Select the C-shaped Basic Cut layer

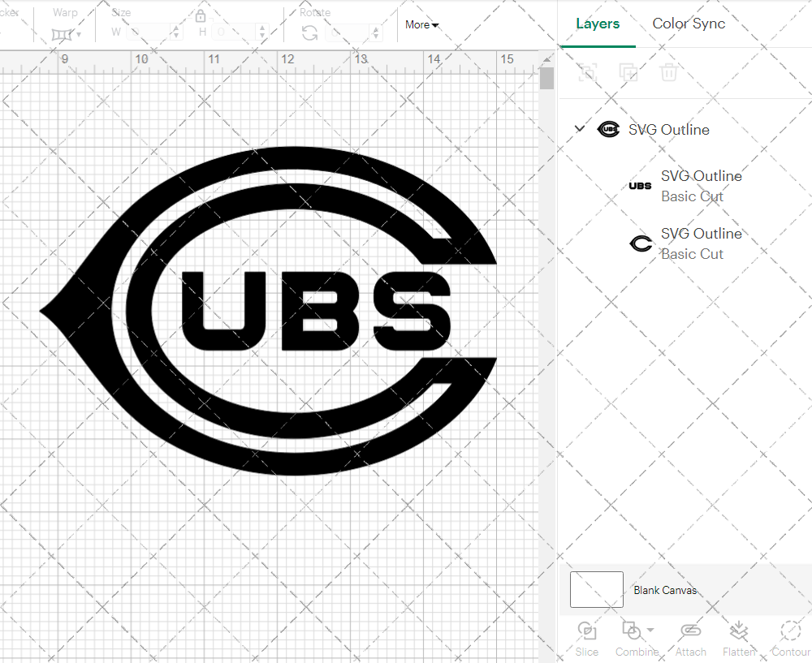(702, 243)
